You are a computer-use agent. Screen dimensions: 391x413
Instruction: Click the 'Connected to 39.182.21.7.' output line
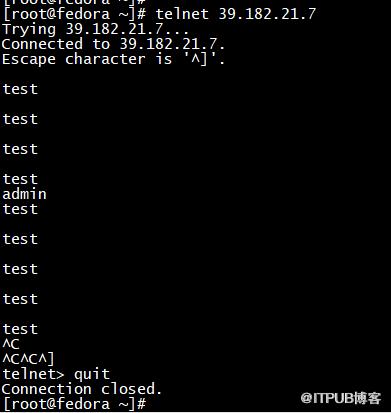click(x=113, y=44)
